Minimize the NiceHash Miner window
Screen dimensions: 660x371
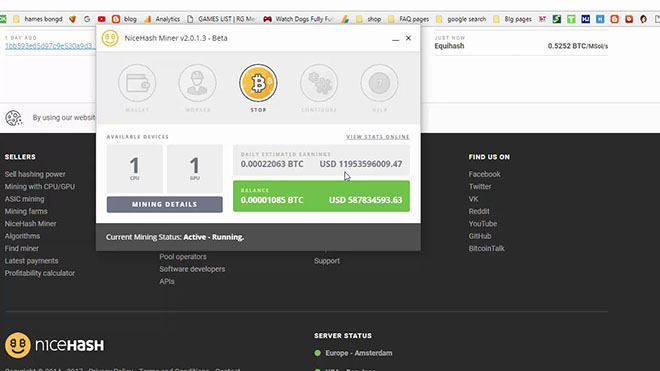pyautogui.click(x=395, y=39)
